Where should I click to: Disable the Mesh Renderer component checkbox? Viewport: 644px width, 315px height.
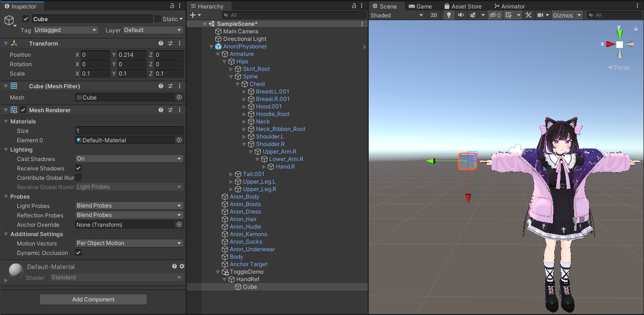(23, 110)
